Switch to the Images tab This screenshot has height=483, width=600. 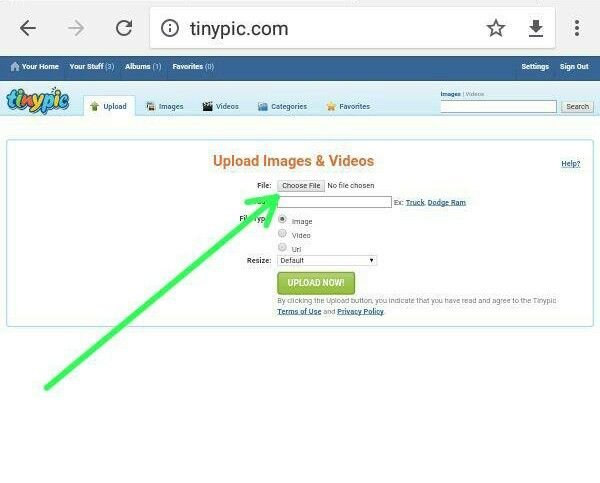coord(165,106)
